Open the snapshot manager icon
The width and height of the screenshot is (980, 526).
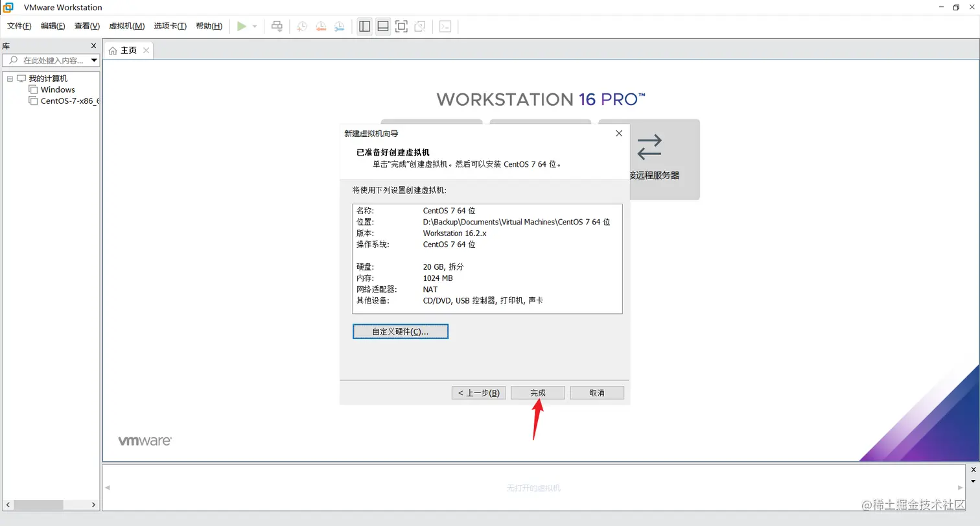(x=340, y=26)
